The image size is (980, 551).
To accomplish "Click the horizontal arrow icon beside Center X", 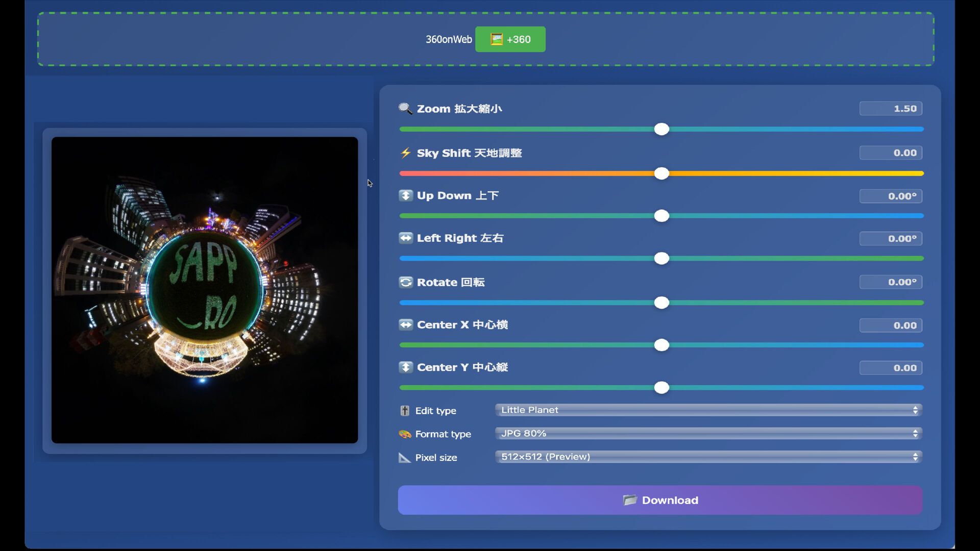I will (x=405, y=325).
